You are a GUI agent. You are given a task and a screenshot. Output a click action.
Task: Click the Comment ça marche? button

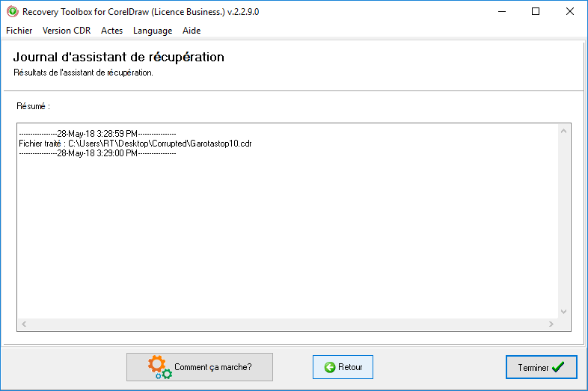click(x=200, y=367)
